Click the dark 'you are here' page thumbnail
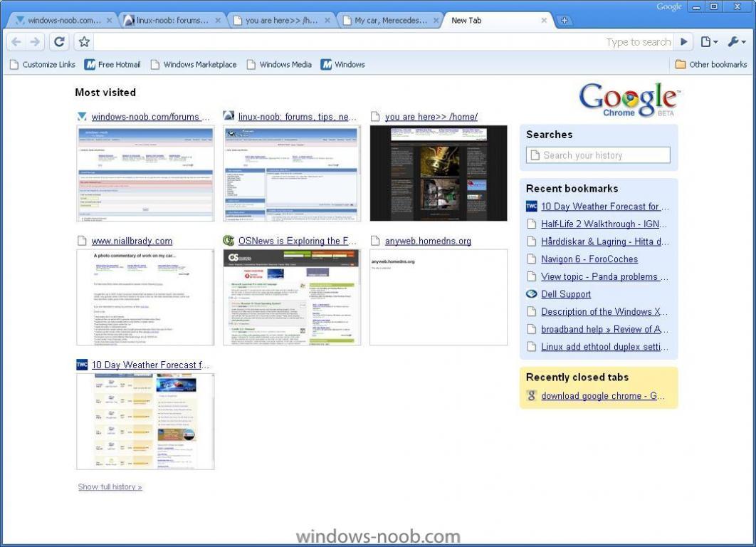Screen dimensions: 756x547 click(x=439, y=173)
